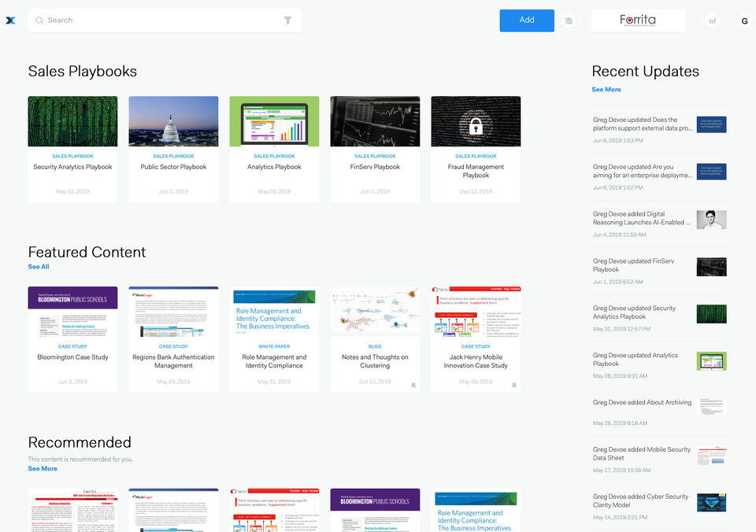Screen dimensions: 756x532
Task: Open the Public Sector Playbook thumbnail
Action: click(x=173, y=121)
